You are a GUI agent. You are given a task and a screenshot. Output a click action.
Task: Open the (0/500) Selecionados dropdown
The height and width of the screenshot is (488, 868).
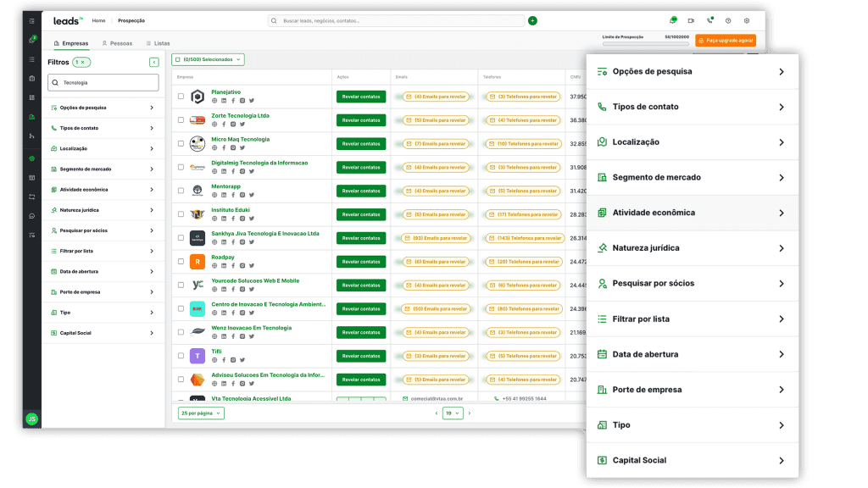click(209, 59)
